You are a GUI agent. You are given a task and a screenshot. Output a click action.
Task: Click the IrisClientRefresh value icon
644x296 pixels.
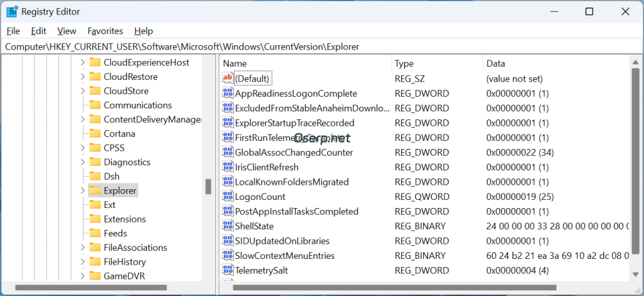click(227, 167)
